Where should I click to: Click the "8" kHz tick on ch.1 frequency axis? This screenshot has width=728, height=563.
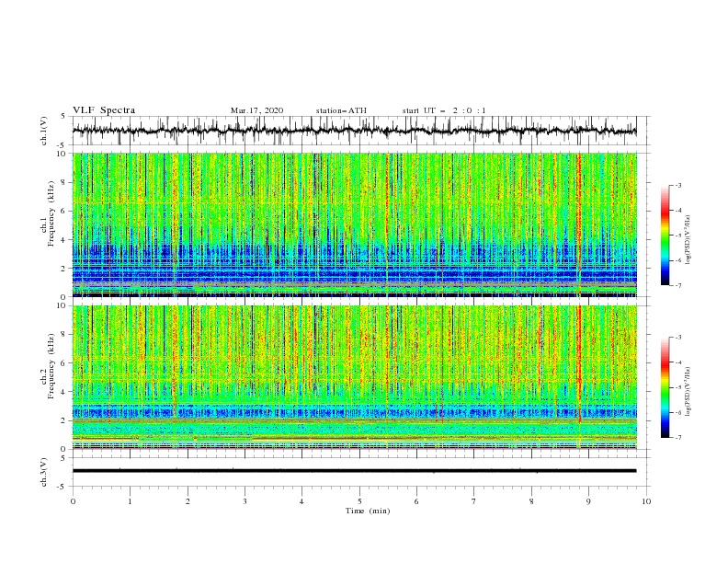[x=64, y=182]
